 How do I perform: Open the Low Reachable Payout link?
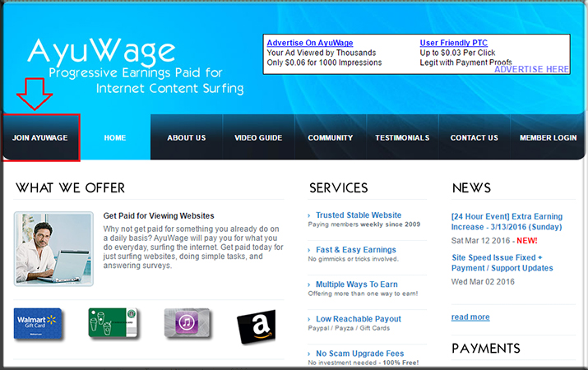359,319
